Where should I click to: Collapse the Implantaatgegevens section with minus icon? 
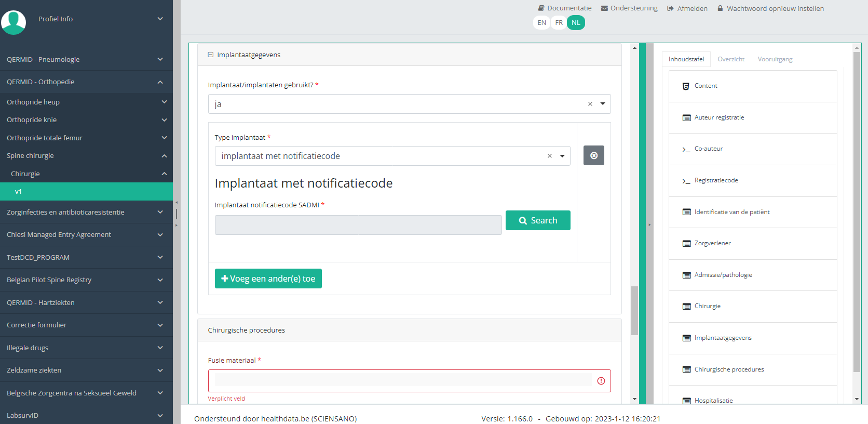click(x=211, y=55)
